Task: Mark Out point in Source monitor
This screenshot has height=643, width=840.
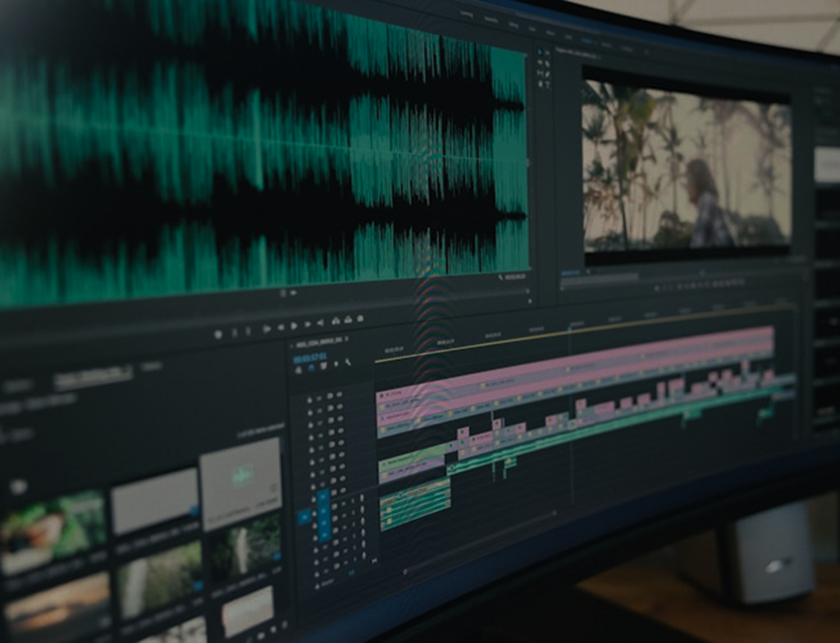Action: tap(248, 331)
